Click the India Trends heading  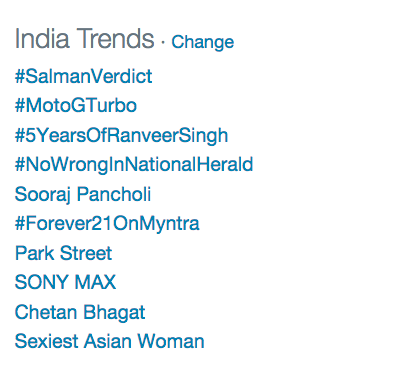[x=85, y=39]
